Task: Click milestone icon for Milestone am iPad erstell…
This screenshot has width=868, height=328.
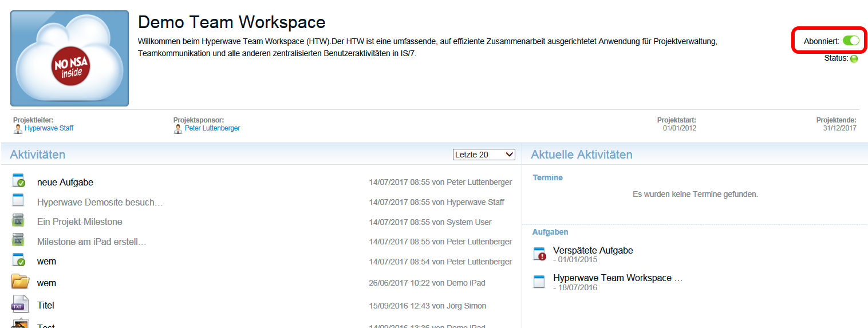Action: [18, 240]
